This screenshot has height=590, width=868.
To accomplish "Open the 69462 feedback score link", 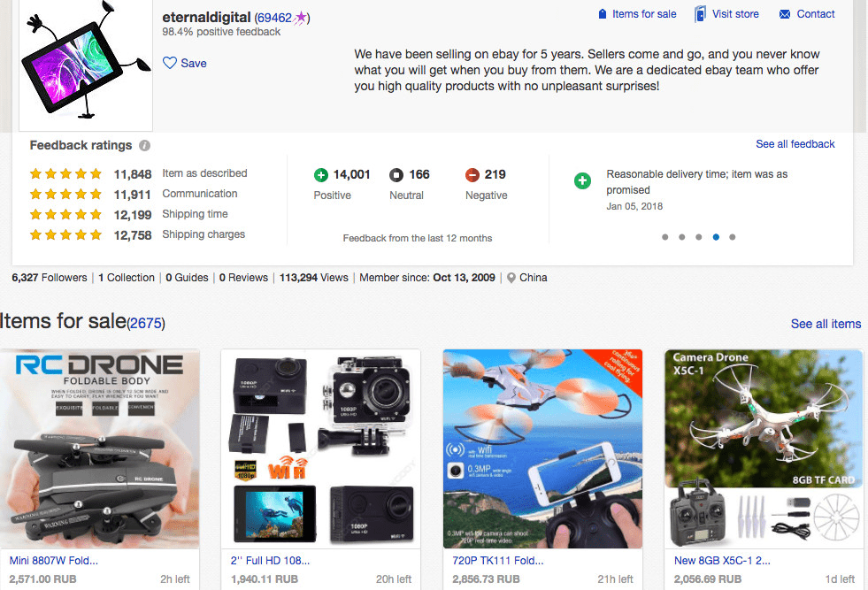I will coord(274,18).
